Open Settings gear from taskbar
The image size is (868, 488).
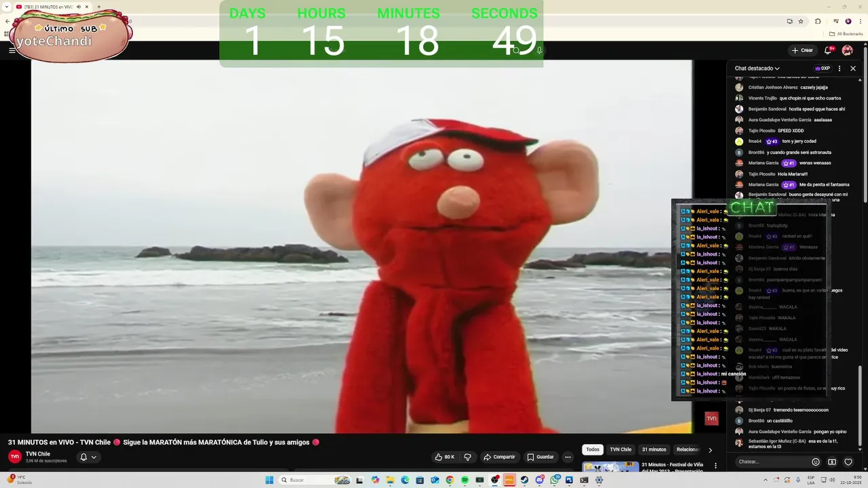(599, 480)
